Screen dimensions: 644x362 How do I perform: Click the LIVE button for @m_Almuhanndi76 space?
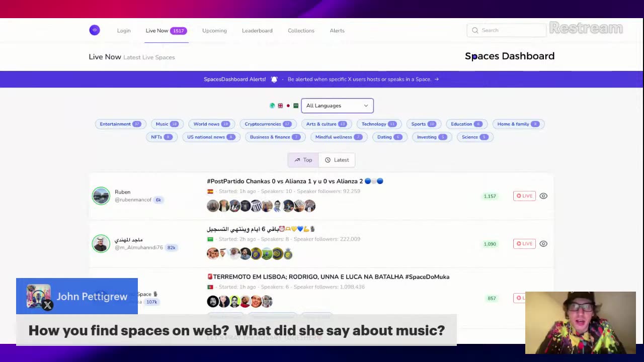point(524,244)
